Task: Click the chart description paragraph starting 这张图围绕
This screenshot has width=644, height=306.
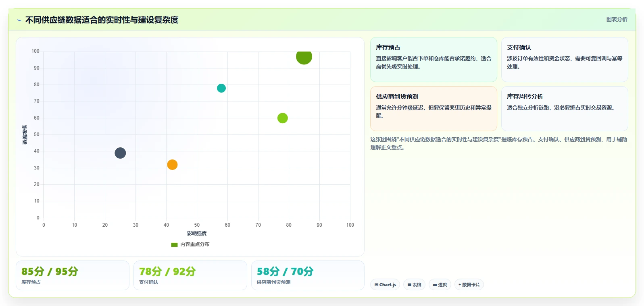Action: click(499, 143)
